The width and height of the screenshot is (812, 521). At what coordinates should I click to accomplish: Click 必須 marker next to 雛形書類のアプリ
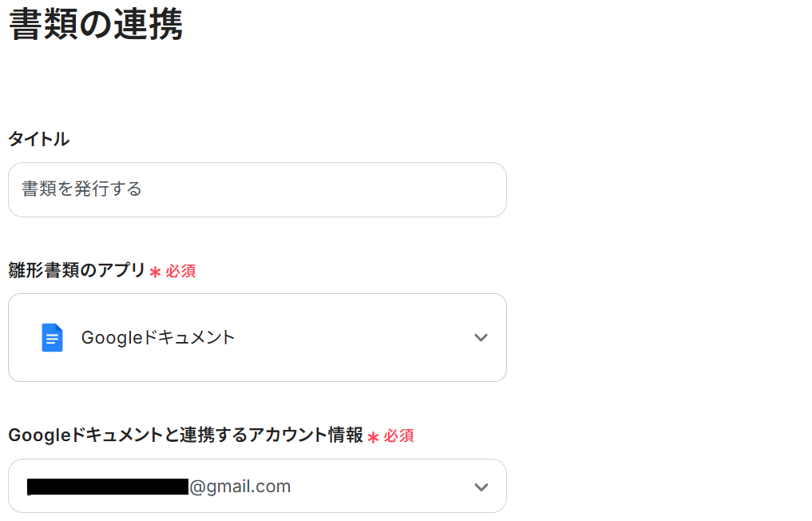[180, 272]
